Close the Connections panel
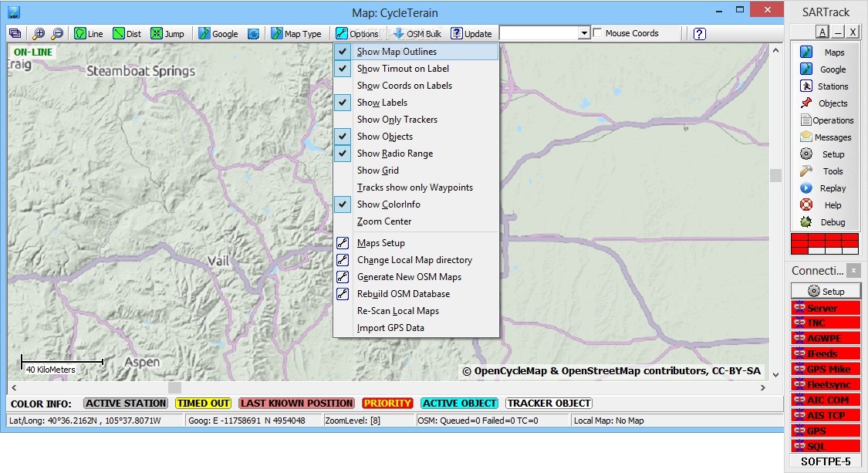868x473 pixels. click(x=853, y=270)
